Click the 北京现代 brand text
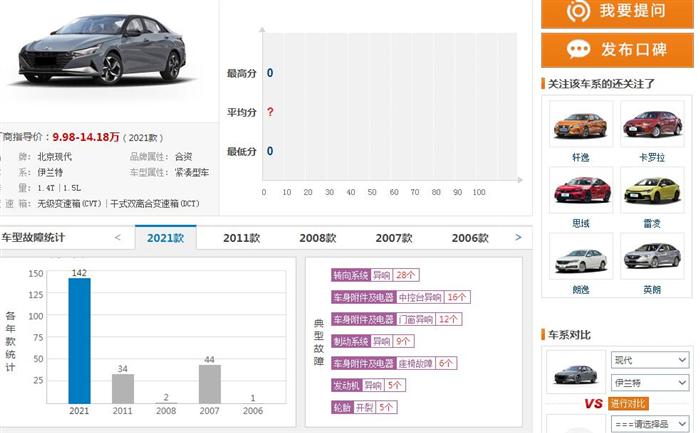Screen dimensions: 700x433 (x=54, y=157)
